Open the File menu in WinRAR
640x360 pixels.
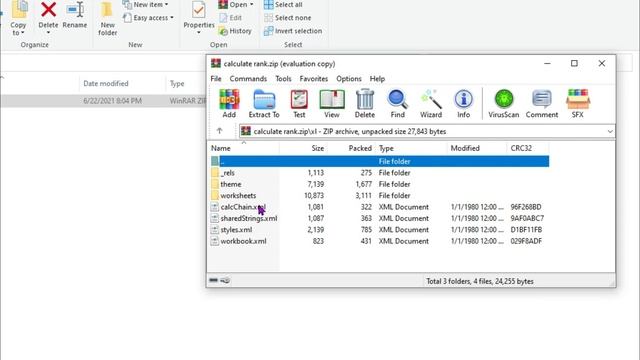(216, 79)
